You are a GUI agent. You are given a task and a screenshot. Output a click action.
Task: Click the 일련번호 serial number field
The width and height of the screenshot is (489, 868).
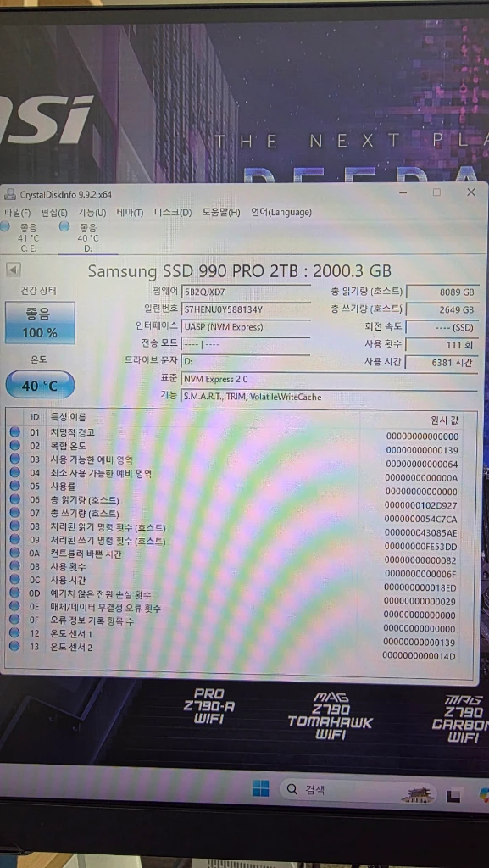(x=246, y=309)
